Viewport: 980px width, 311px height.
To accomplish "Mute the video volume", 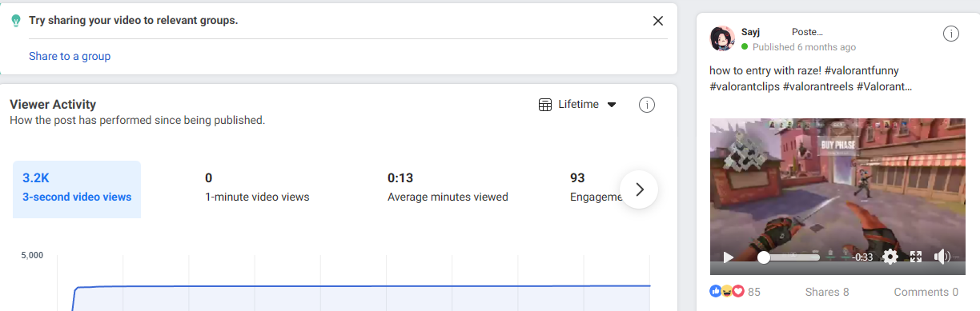I will [x=942, y=257].
